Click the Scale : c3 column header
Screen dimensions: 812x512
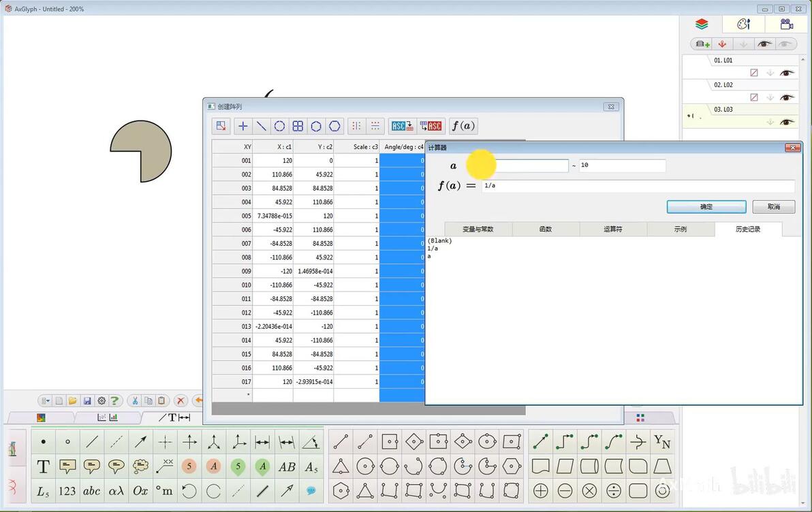(x=357, y=147)
